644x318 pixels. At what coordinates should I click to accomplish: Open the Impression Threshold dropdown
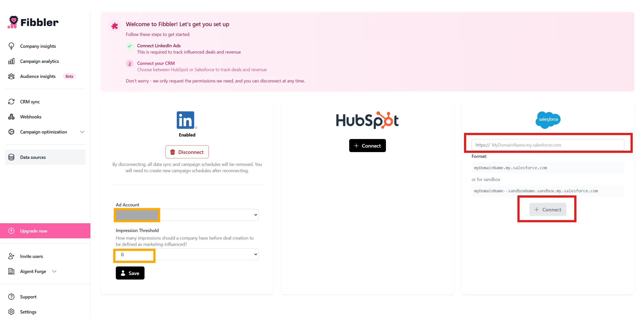[x=187, y=254]
